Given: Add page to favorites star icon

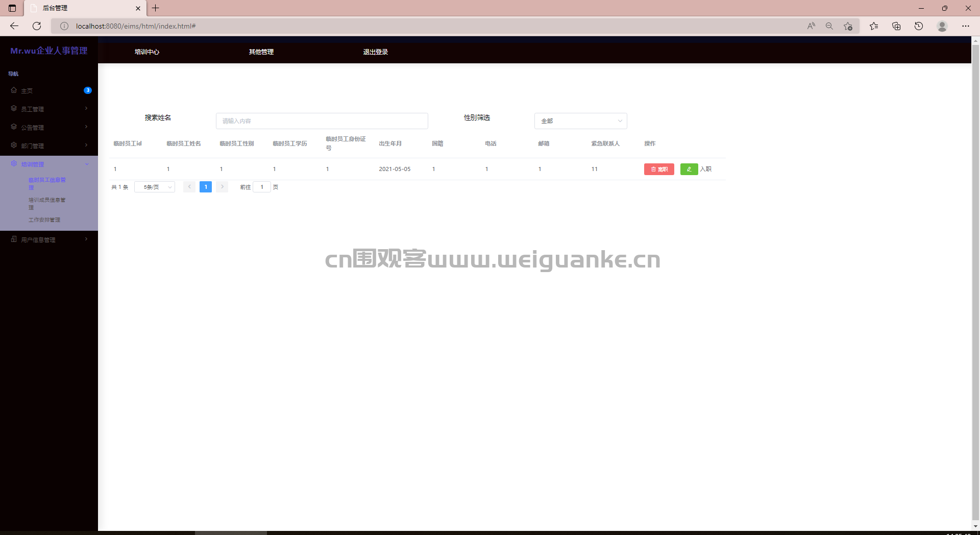Looking at the screenshot, I should click(848, 26).
